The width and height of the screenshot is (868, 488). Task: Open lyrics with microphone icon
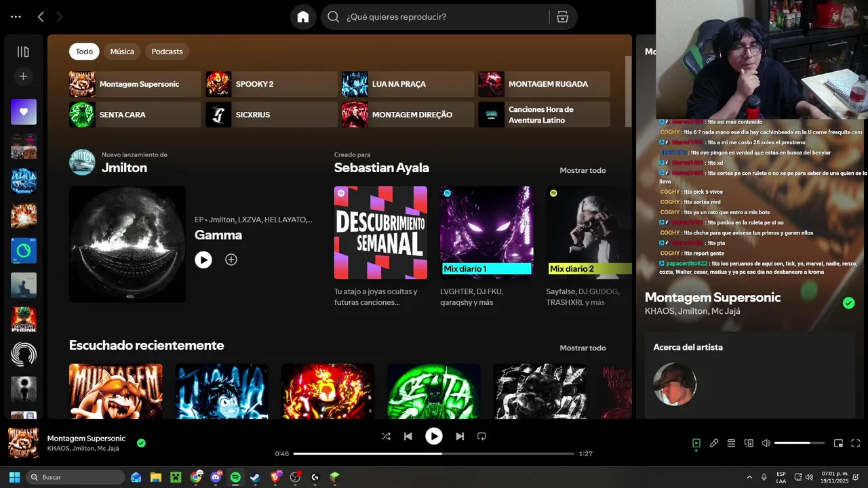714,443
